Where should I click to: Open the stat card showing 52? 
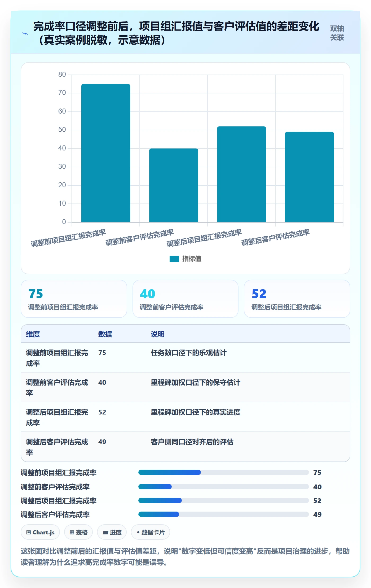coord(297,299)
